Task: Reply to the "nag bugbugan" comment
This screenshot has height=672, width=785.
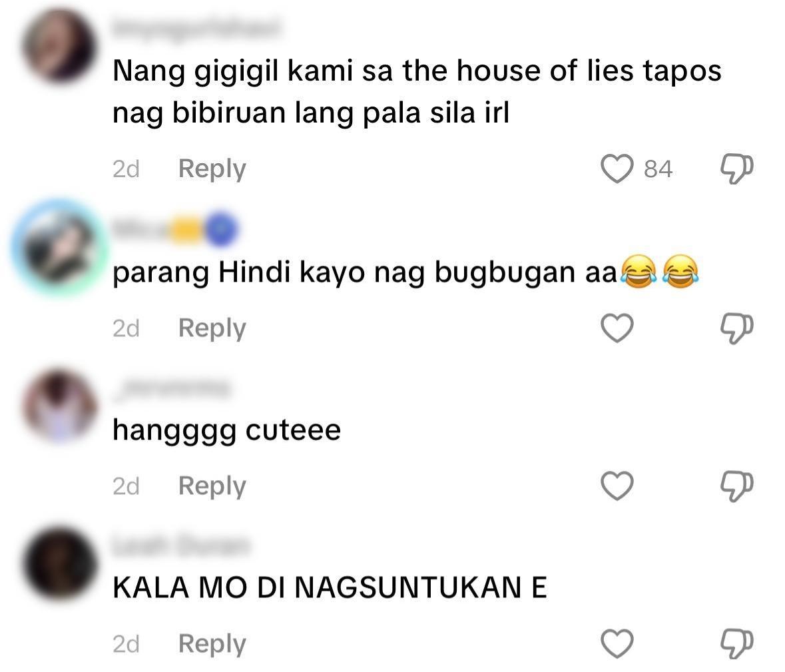Action: click(212, 329)
